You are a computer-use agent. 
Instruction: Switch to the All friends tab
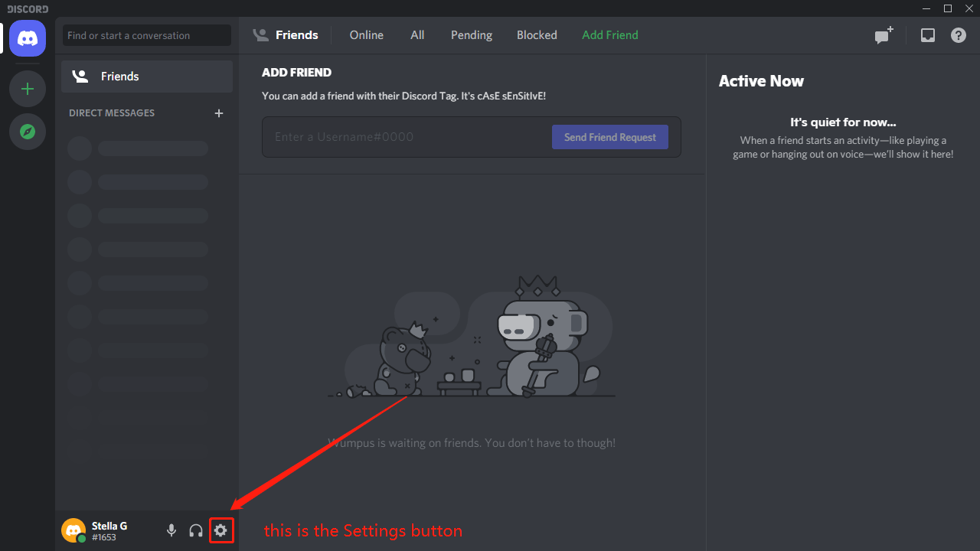(x=417, y=35)
